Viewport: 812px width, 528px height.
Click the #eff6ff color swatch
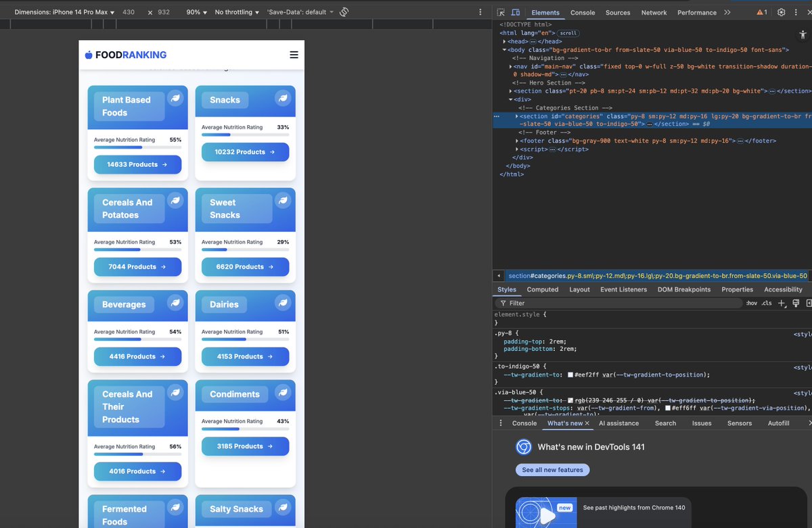click(668, 408)
